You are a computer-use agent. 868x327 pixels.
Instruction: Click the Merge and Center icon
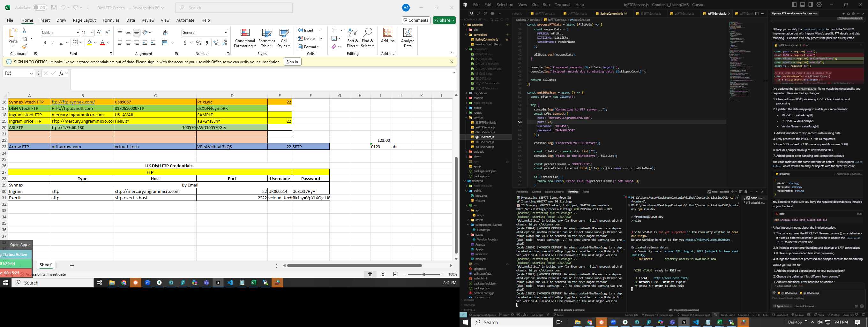point(165,43)
